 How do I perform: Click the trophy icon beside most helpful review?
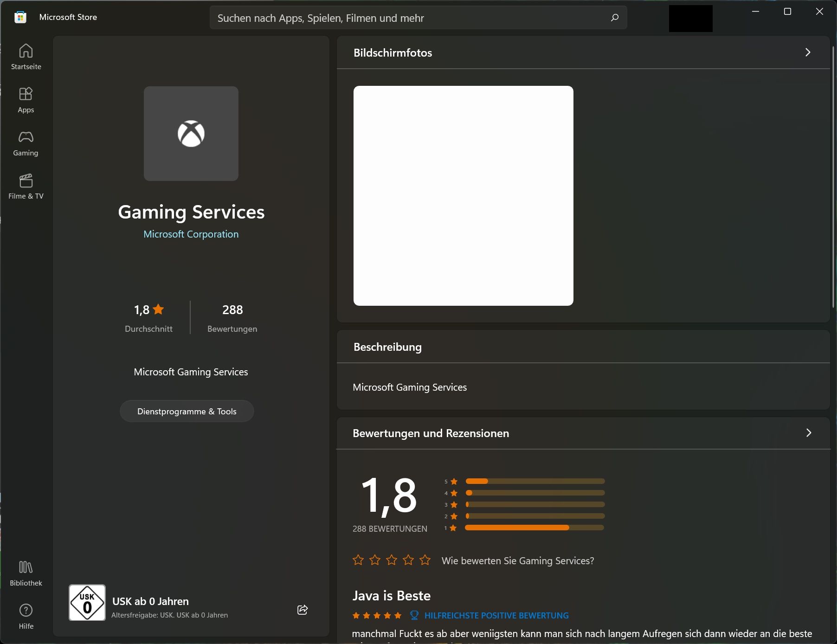tap(414, 615)
